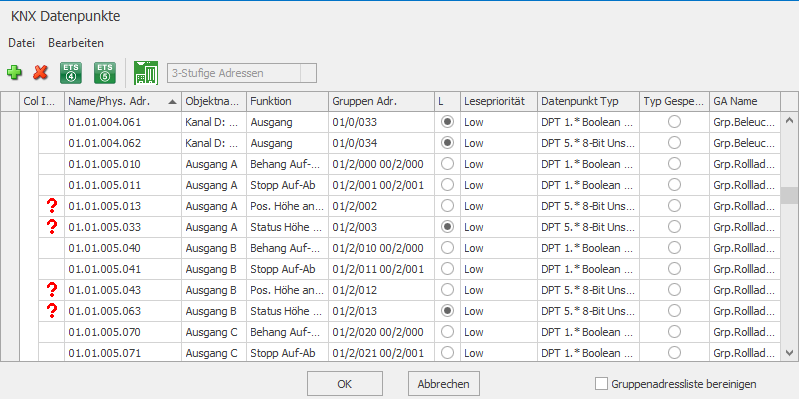The width and height of the screenshot is (799, 399).
Task: Click Low priority cell of row 01.01.005.070
Action: coord(499,332)
